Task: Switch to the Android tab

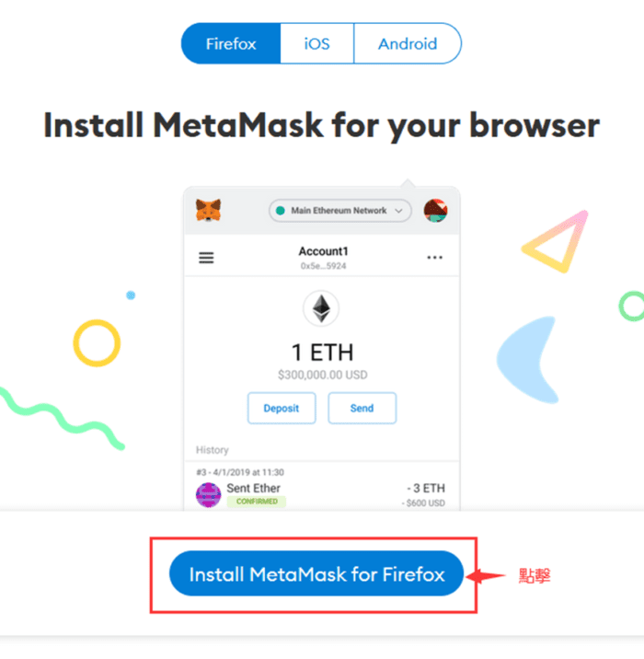Action: coord(408,43)
